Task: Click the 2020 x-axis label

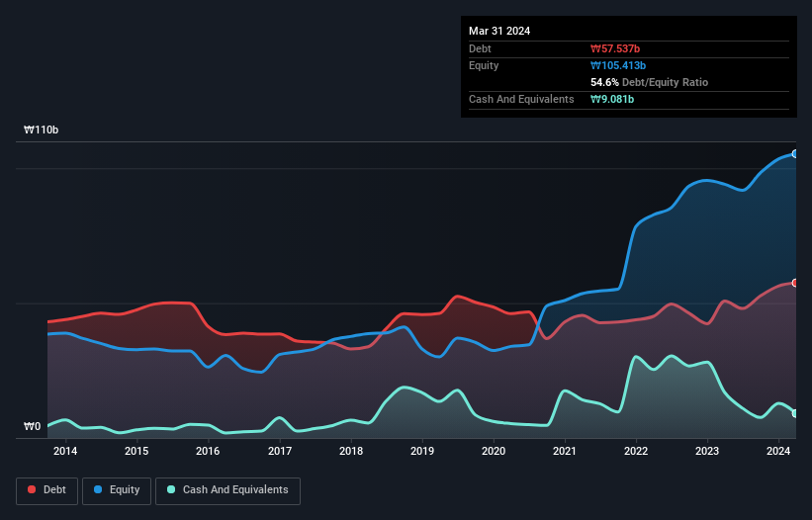Action: 494,451
